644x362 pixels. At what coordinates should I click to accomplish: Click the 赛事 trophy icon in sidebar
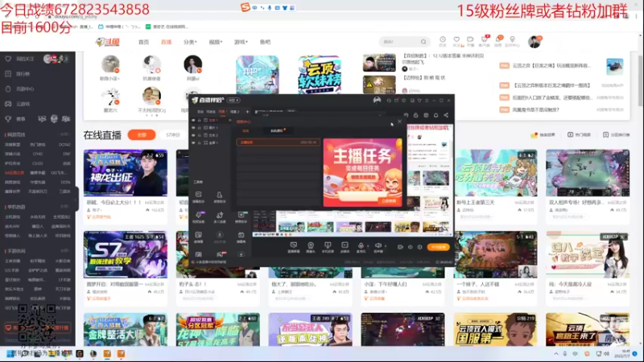click(x=8, y=118)
